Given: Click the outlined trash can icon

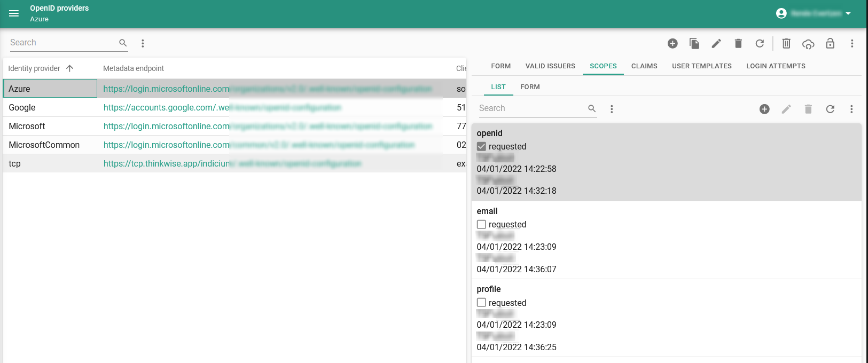Looking at the screenshot, I should 786,43.
